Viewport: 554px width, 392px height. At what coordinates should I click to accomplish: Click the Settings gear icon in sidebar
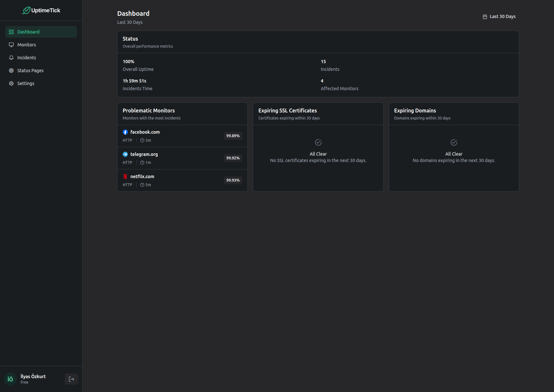pyautogui.click(x=11, y=83)
